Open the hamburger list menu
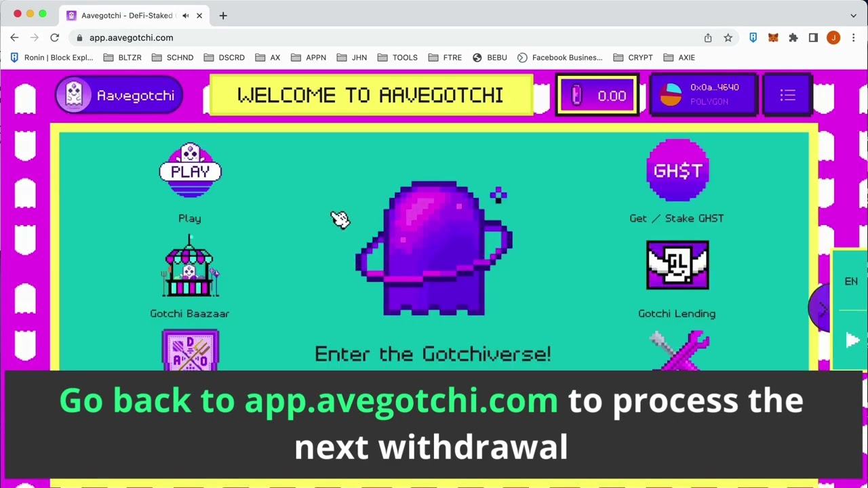 point(787,95)
